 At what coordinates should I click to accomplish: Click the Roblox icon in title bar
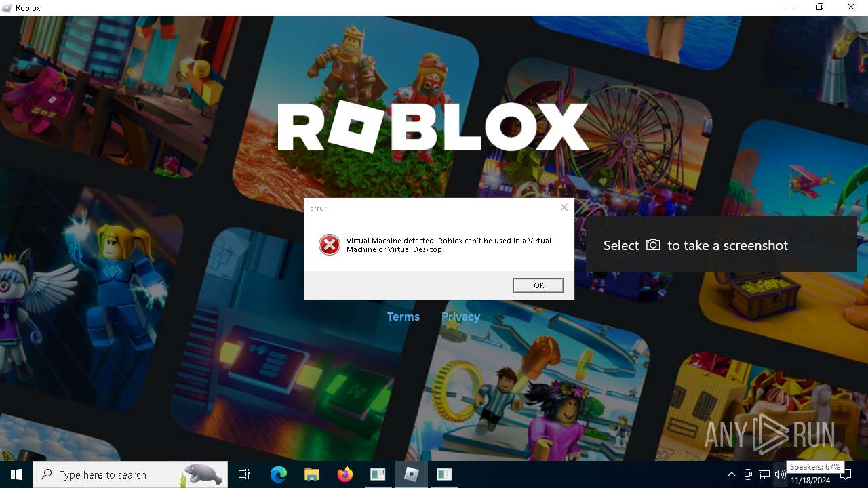tap(7, 7)
